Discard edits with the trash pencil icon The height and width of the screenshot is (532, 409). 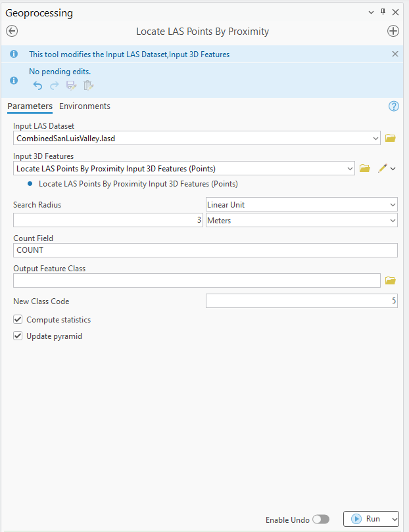pyautogui.click(x=88, y=85)
